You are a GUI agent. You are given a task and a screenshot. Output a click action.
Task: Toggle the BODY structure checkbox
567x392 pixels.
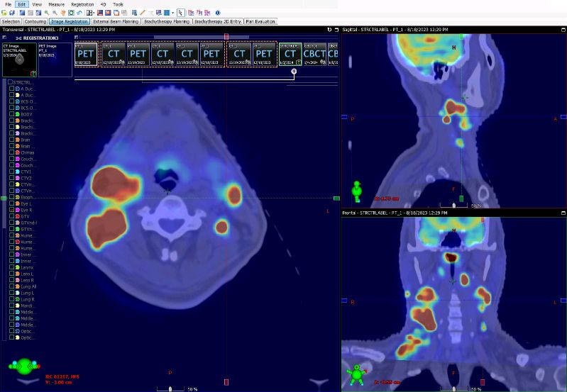tap(11, 114)
